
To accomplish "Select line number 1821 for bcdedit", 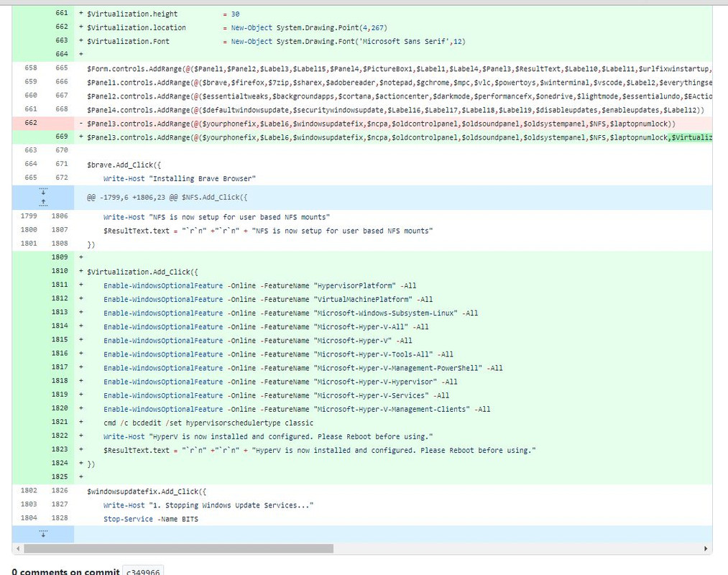I will (x=60, y=422).
